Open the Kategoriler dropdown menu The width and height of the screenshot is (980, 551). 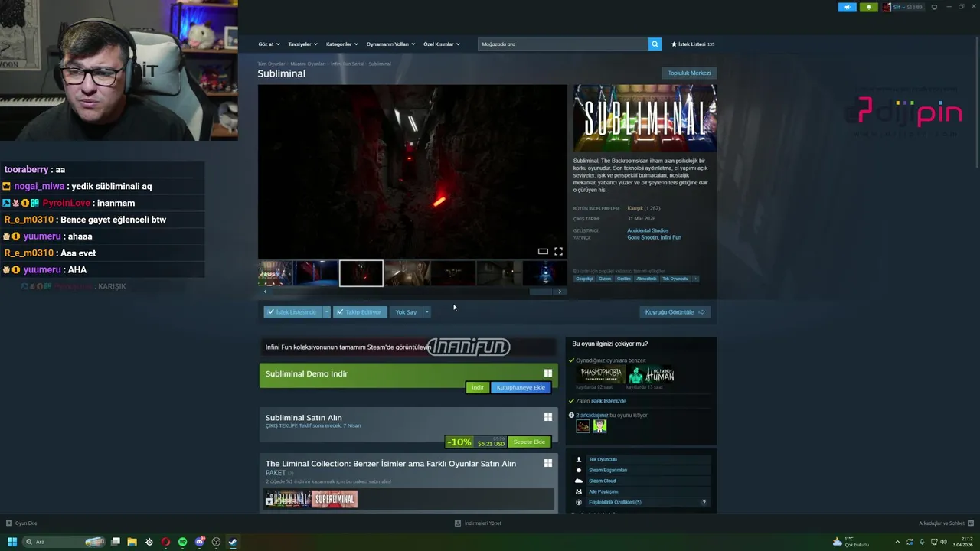[x=341, y=44]
